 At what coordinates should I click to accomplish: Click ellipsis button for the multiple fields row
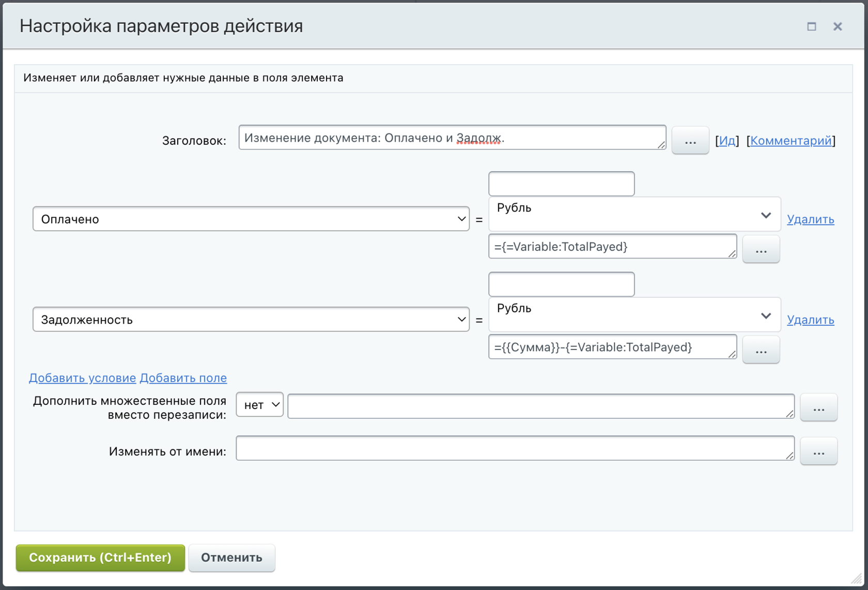(x=818, y=407)
